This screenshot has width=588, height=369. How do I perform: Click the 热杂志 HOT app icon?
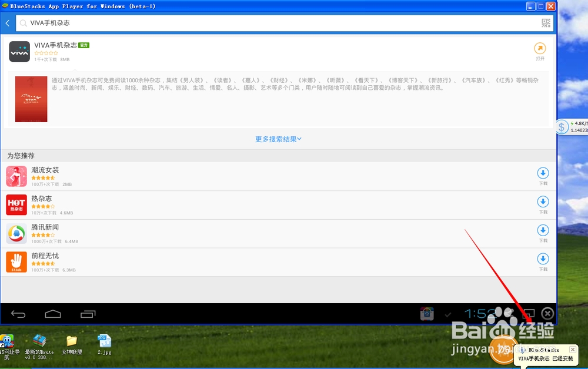pyautogui.click(x=16, y=205)
